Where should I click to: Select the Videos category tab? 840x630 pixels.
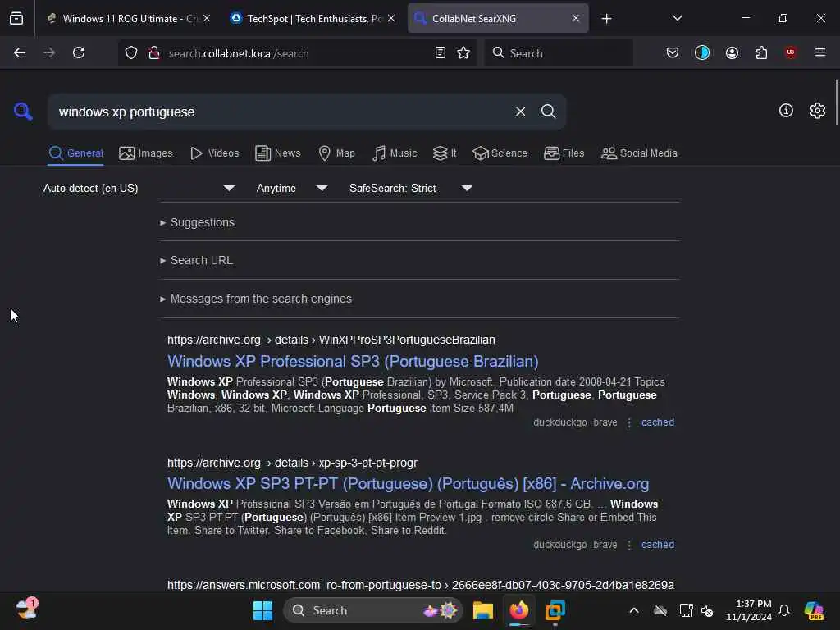point(214,153)
